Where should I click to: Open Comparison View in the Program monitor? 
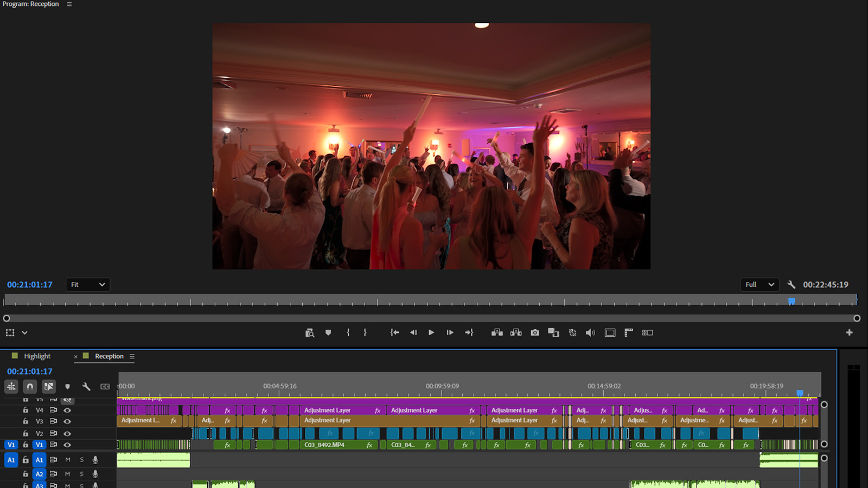pos(553,332)
